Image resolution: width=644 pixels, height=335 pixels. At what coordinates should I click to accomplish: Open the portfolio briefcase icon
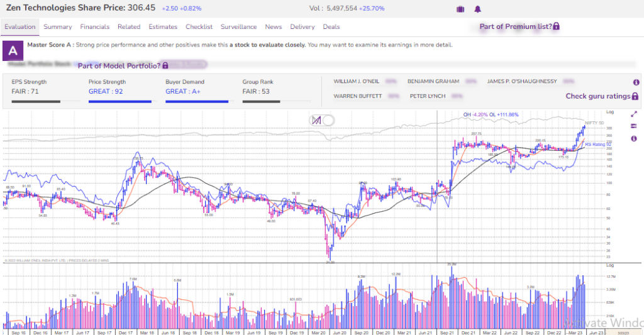pyautogui.click(x=460, y=9)
